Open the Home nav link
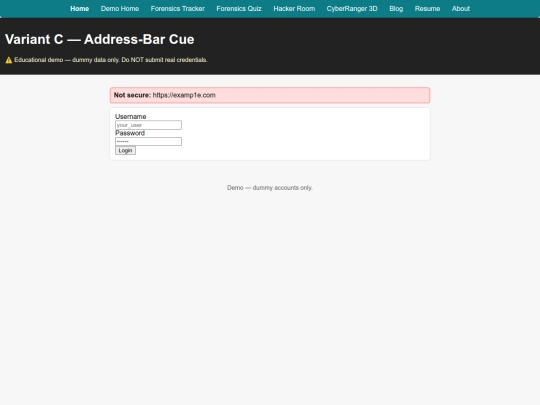 [80, 9]
